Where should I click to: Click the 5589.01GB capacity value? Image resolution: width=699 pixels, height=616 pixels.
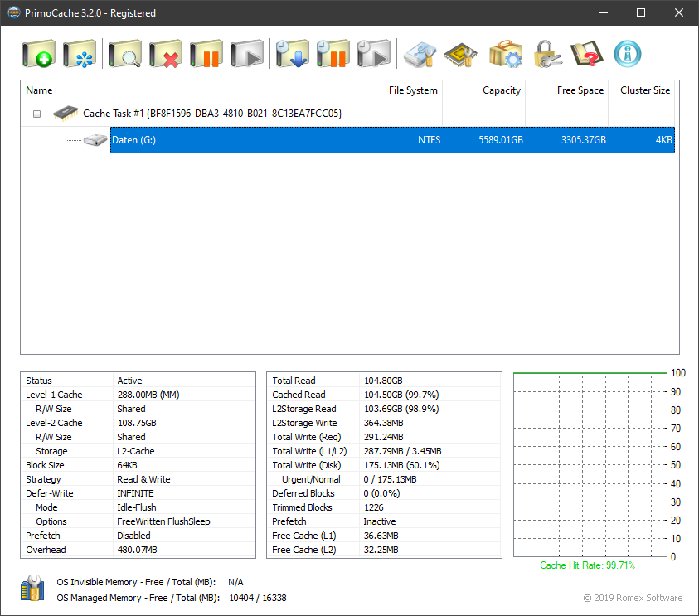pos(501,140)
